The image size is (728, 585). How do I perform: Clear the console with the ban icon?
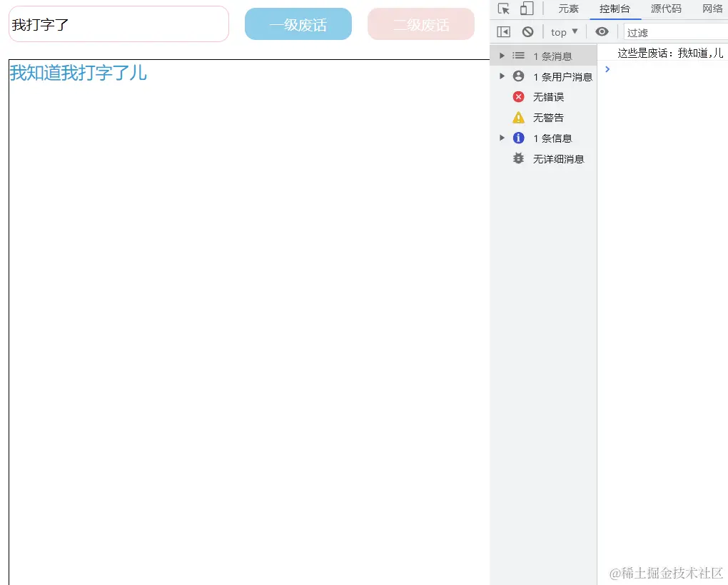tap(527, 31)
